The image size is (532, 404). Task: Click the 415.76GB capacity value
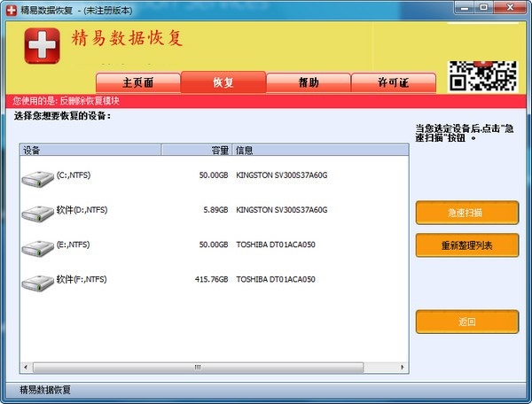pos(211,279)
